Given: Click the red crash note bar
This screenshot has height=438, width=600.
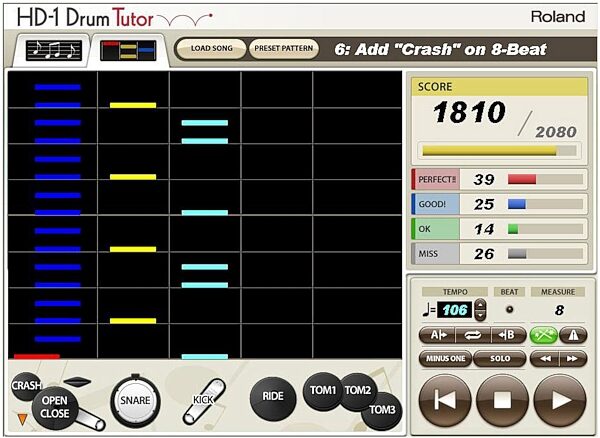Looking at the screenshot, I should click(37, 356).
